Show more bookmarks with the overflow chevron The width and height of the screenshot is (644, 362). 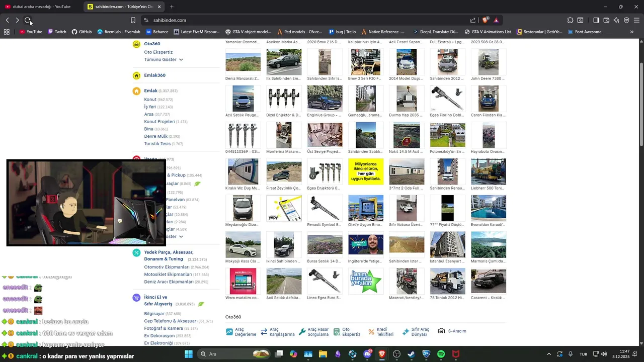coord(632,32)
